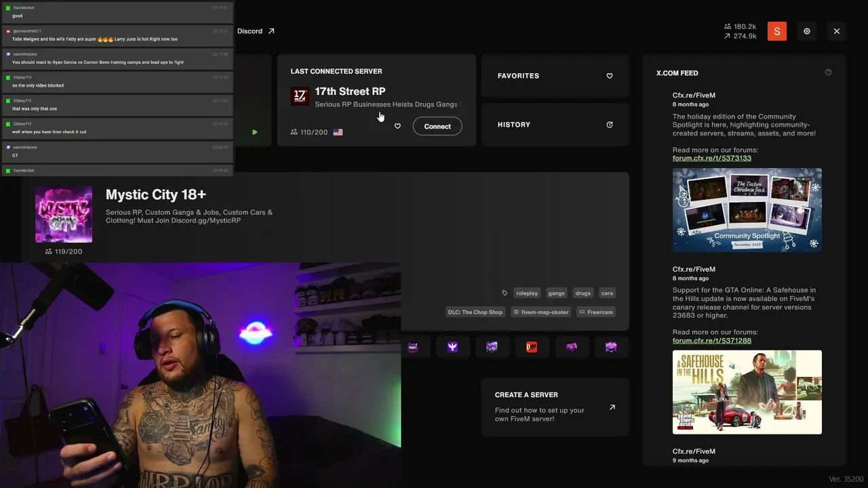
Task: Click the fivem-map-skater chip label
Action: (545, 312)
